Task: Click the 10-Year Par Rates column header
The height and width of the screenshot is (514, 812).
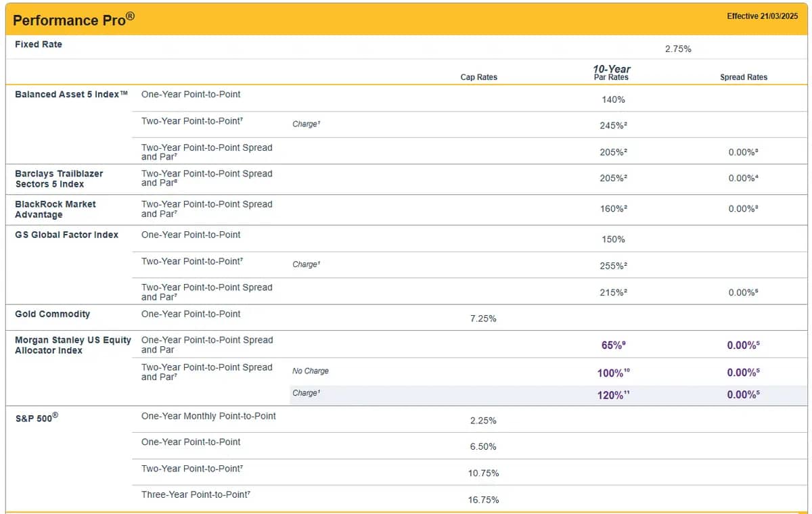Action: [x=611, y=72]
